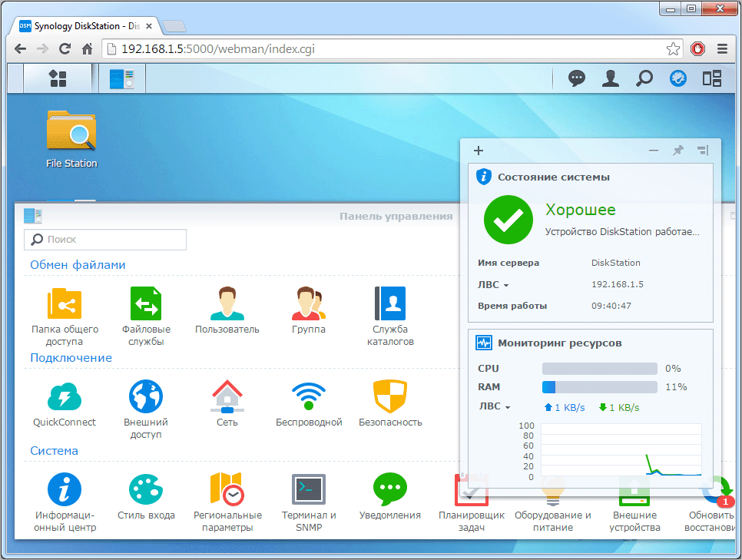
Task: Open Стиль входа theme settings
Action: tap(146, 496)
